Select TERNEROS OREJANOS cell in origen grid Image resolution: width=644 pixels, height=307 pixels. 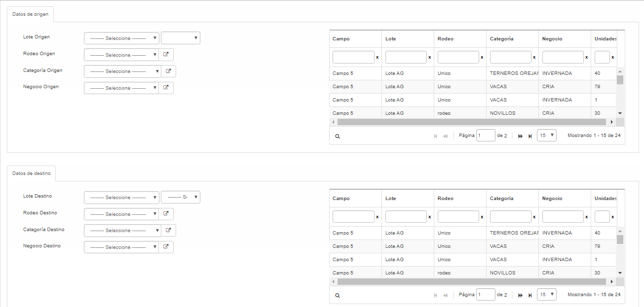pos(512,73)
